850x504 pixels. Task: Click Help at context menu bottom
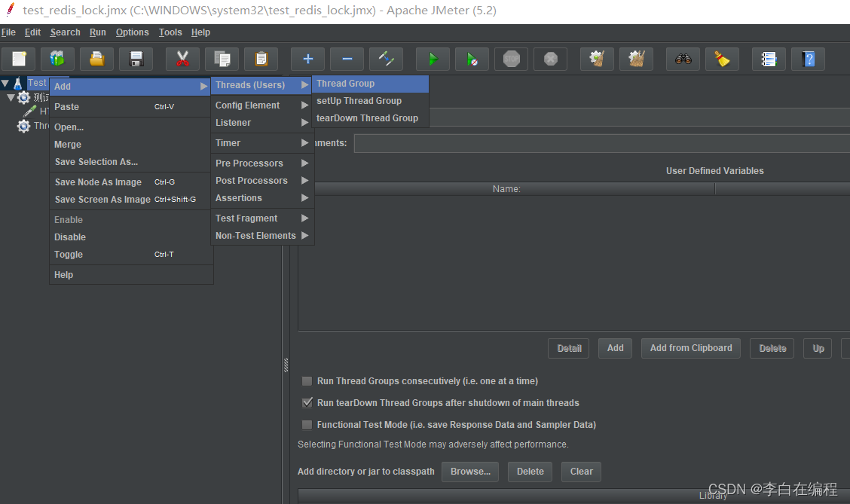pos(130,275)
